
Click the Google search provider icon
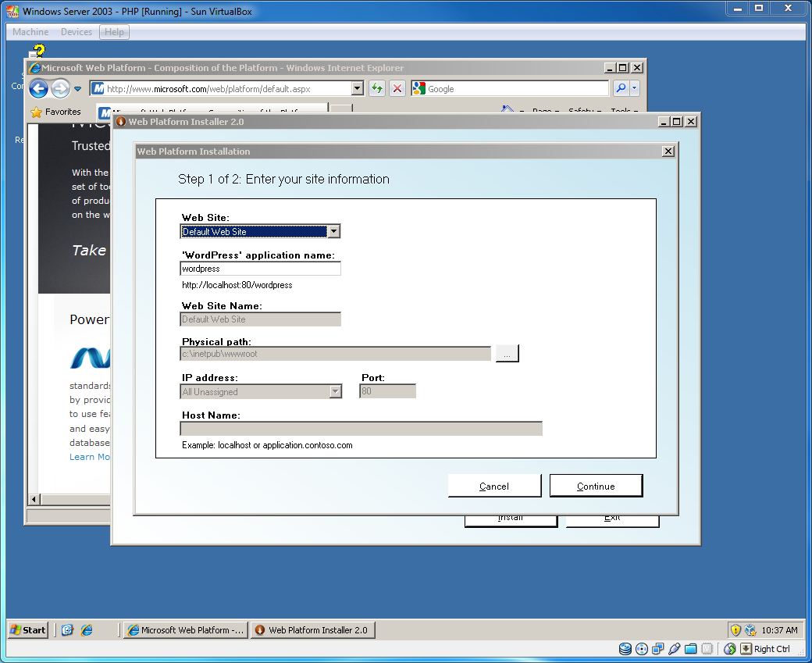(418, 88)
